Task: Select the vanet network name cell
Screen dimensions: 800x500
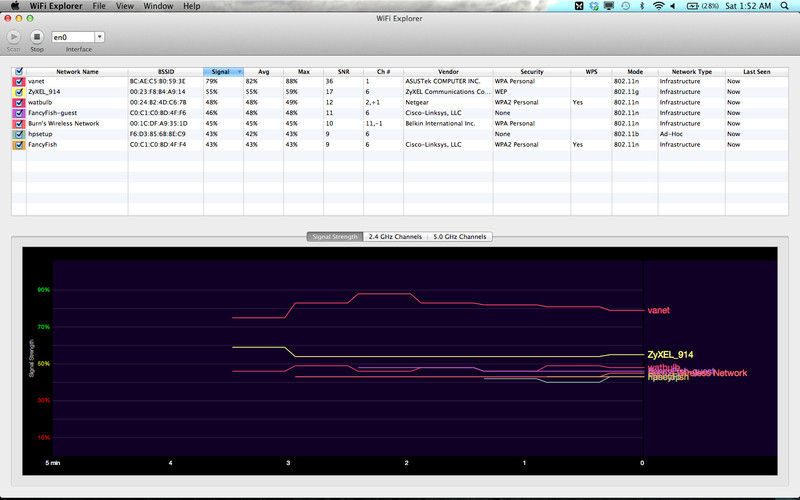Action: (x=77, y=81)
